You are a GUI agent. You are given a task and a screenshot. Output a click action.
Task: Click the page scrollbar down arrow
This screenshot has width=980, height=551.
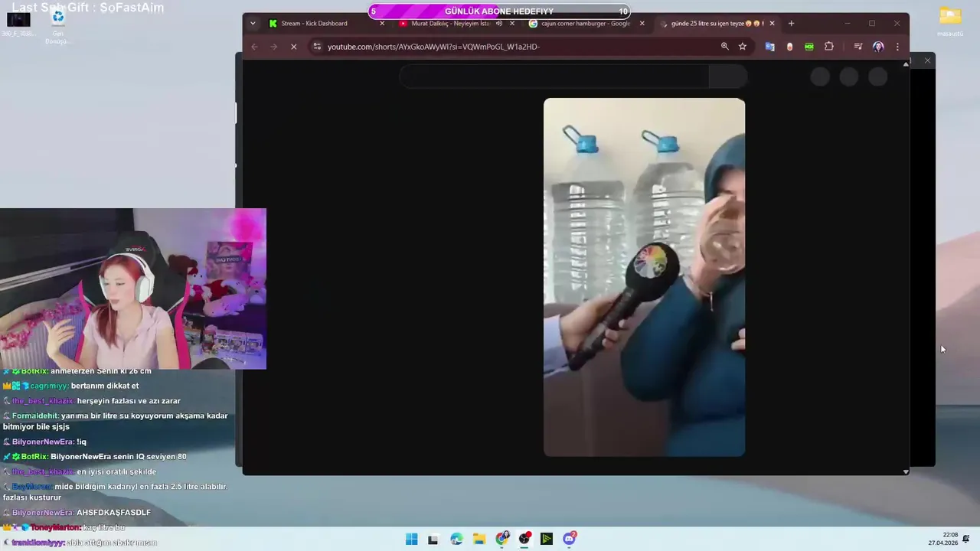click(906, 471)
